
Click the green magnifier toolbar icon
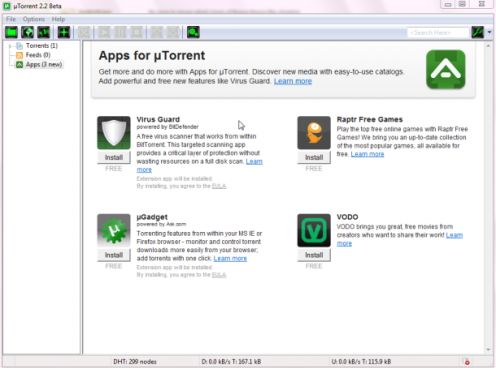tap(193, 32)
